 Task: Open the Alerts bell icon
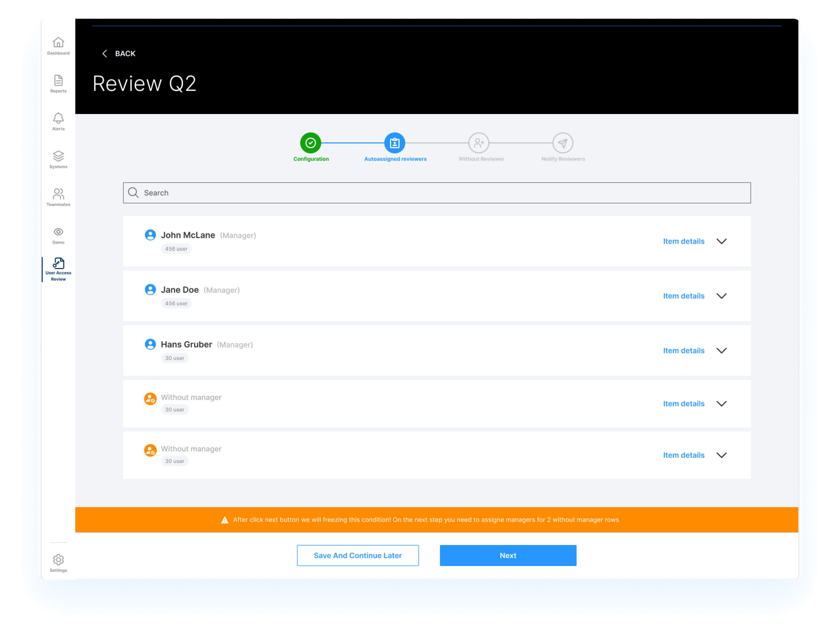[58, 118]
